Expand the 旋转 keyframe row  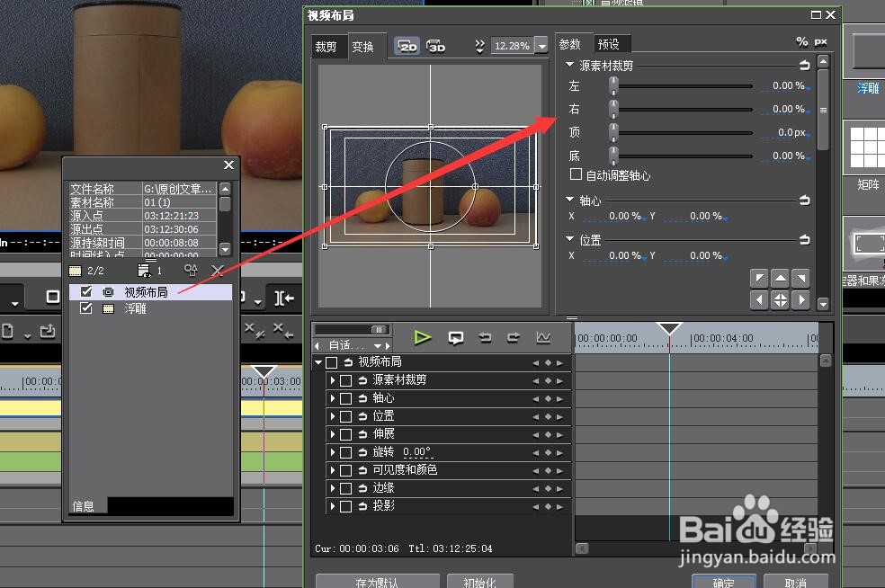tap(333, 452)
